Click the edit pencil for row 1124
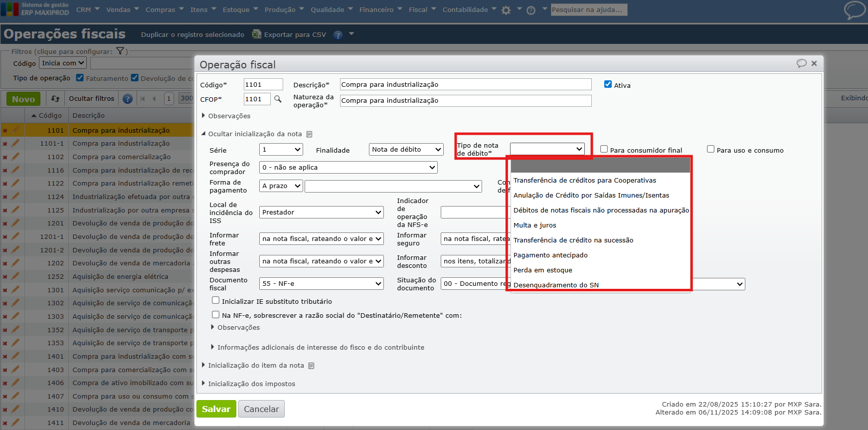This screenshot has width=868, height=430. tap(15, 197)
